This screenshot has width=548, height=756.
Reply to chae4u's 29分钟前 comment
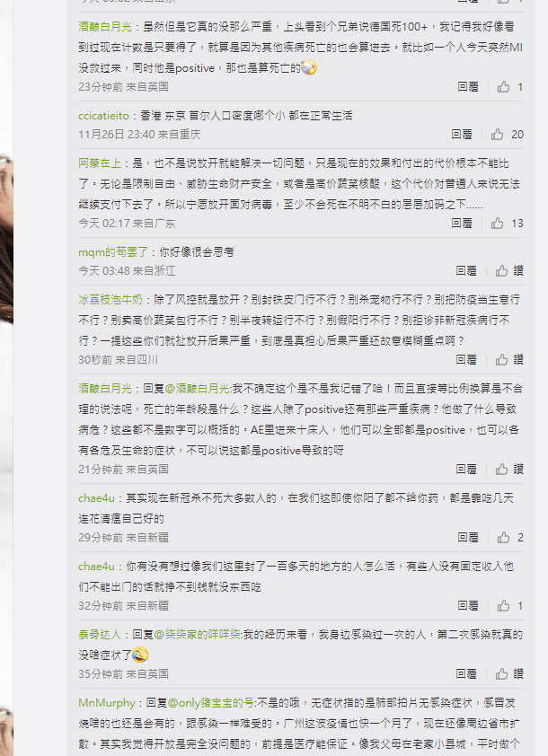click(468, 538)
